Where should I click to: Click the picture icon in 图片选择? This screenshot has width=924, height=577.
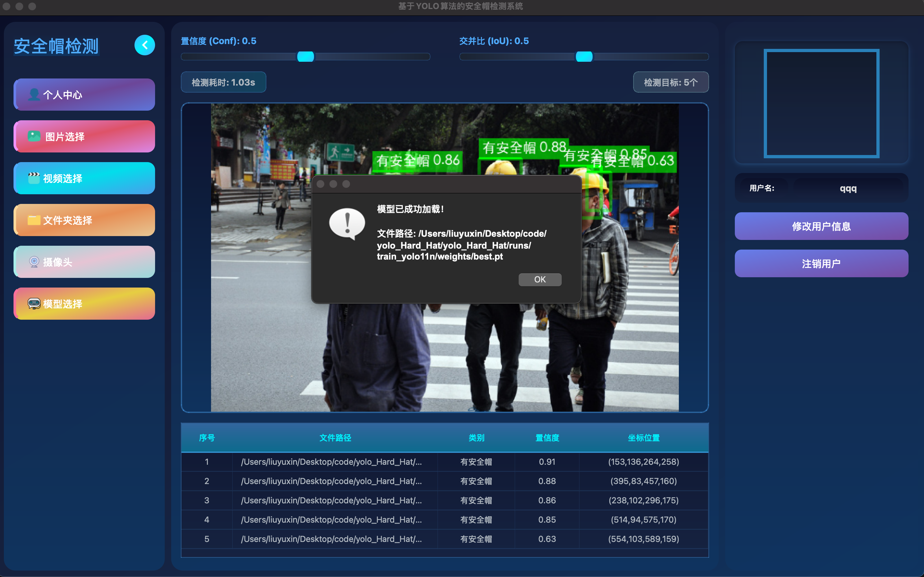(x=34, y=136)
